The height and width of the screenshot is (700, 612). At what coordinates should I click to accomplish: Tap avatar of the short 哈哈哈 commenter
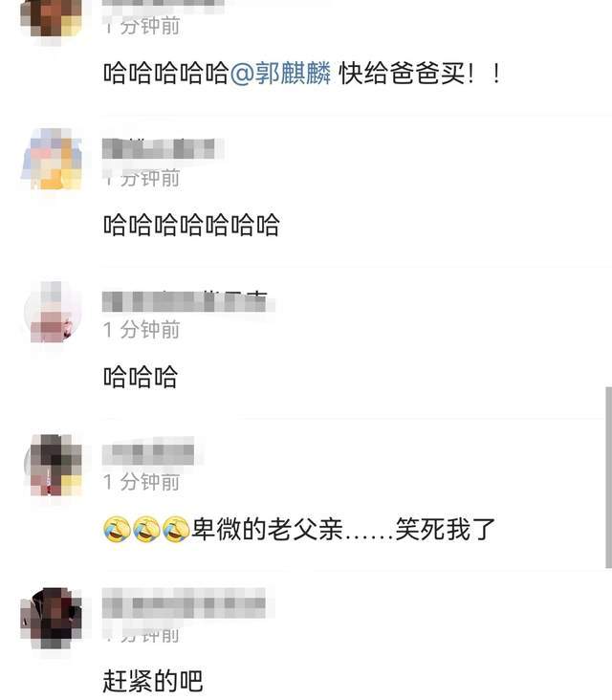(52, 312)
